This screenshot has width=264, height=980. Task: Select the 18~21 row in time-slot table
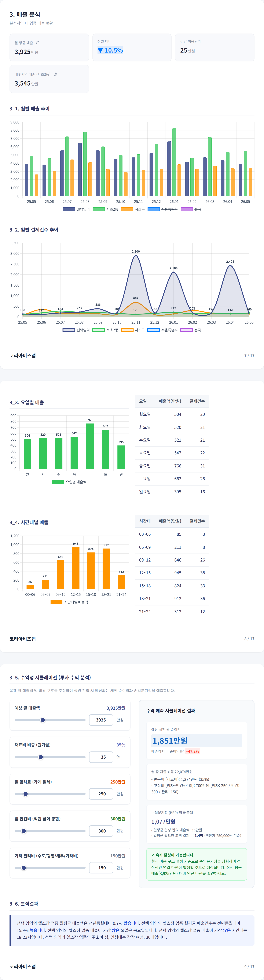172,598
